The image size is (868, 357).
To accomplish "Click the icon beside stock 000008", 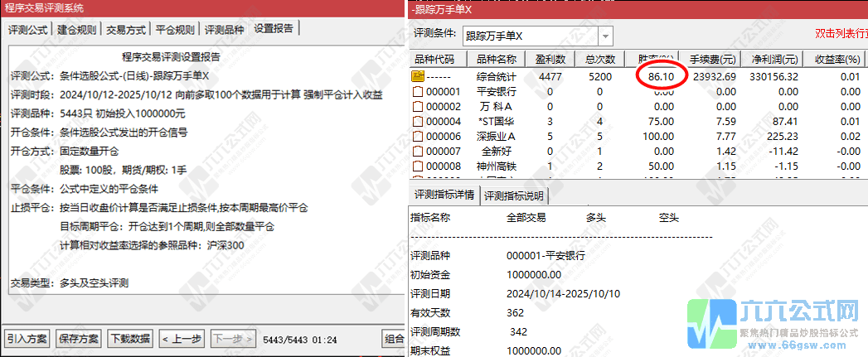I will click(418, 166).
